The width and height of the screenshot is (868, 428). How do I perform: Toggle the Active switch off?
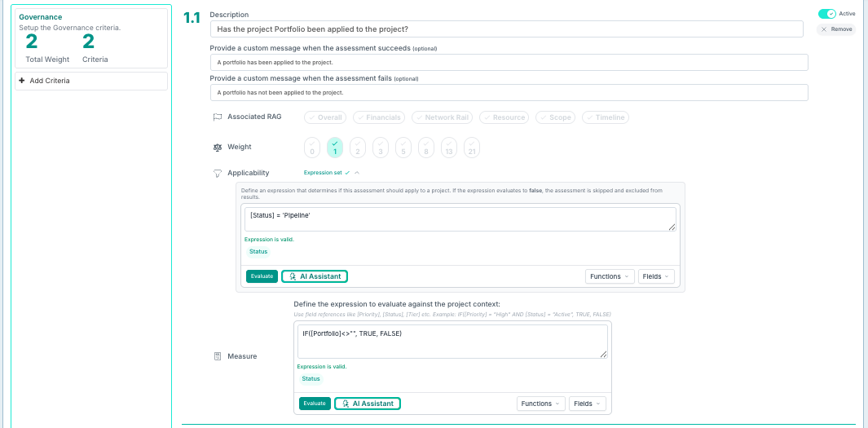click(x=826, y=14)
